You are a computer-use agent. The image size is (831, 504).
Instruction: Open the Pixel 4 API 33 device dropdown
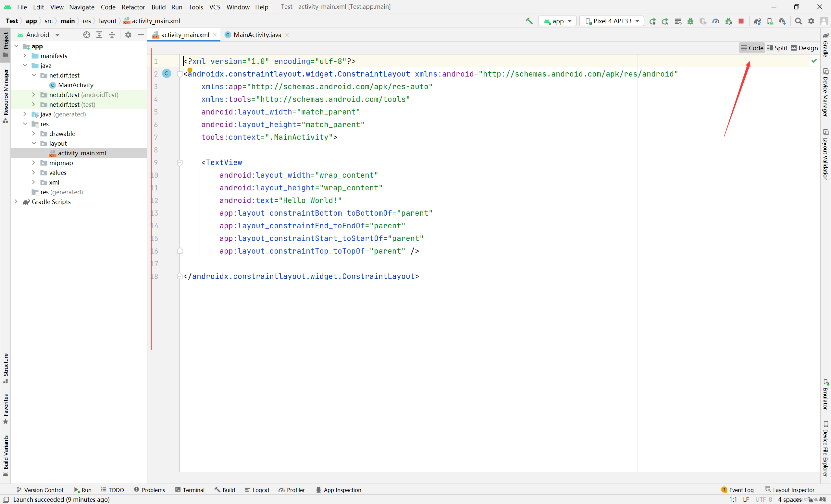coord(612,21)
